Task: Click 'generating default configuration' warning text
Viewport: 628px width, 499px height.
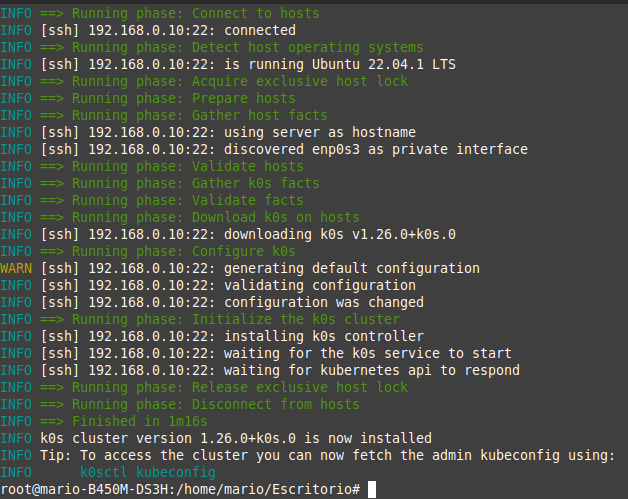Action: click(x=352, y=268)
